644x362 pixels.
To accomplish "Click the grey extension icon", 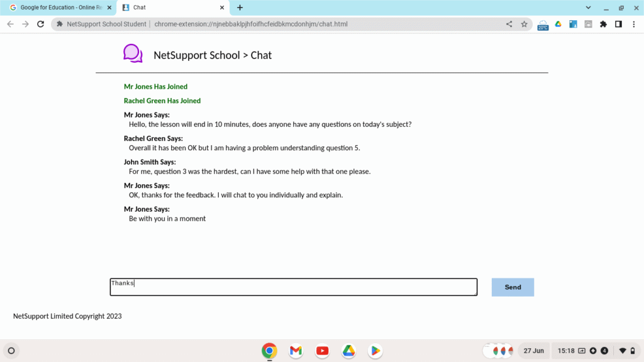I will coord(588,25).
